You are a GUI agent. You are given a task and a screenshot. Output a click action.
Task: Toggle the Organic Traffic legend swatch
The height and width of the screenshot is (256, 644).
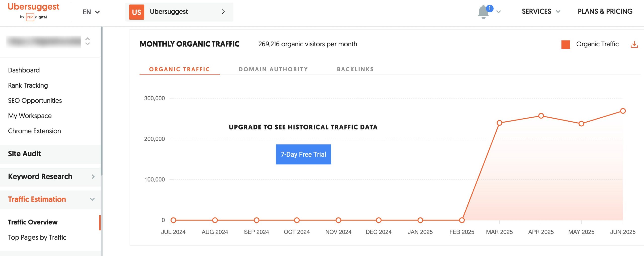point(566,45)
